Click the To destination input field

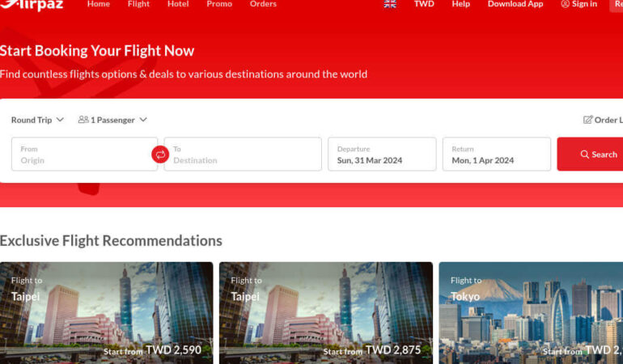244,154
